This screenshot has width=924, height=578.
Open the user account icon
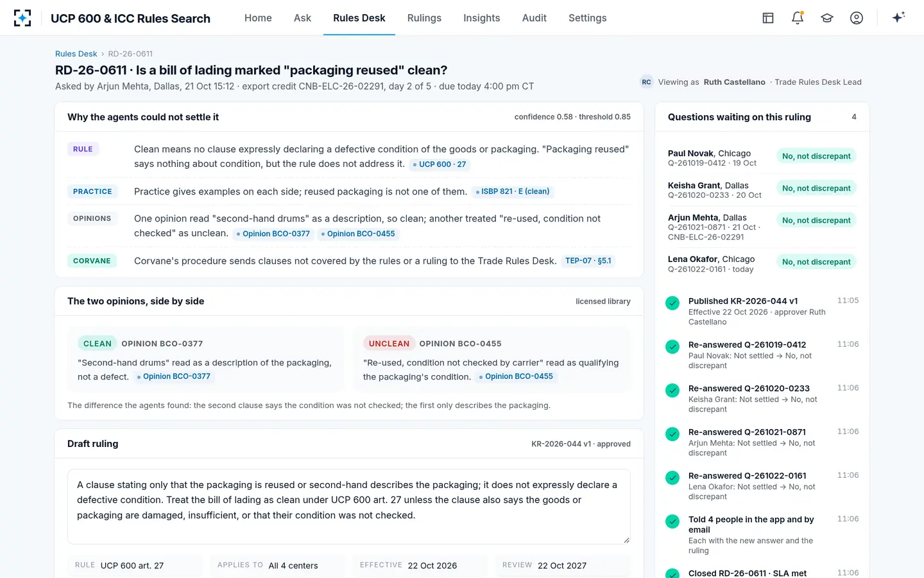pos(857,18)
